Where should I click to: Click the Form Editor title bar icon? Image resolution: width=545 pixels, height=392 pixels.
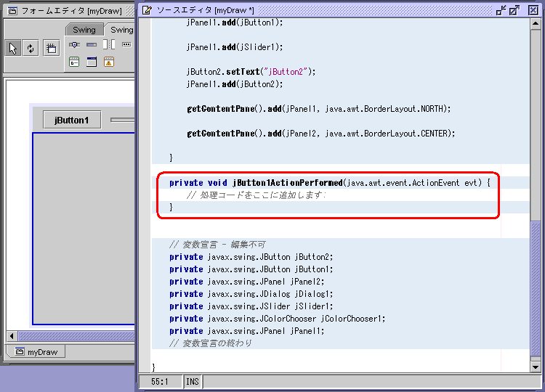pyautogui.click(x=12, y=11)
